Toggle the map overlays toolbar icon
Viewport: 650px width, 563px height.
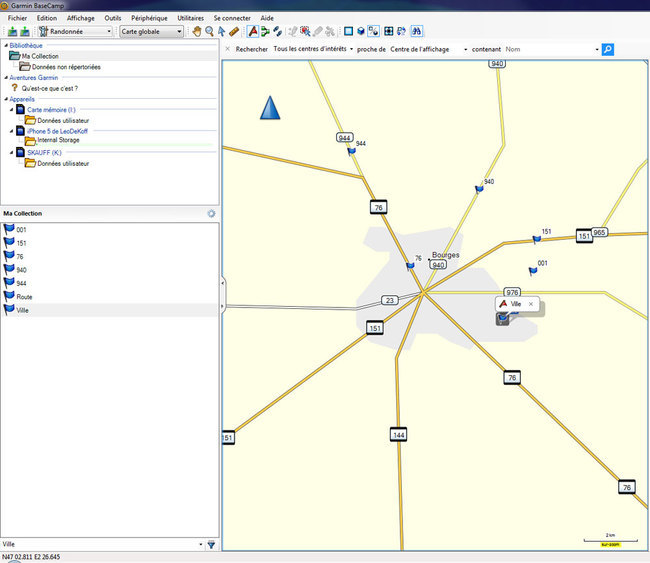click(x=374, y=31)
